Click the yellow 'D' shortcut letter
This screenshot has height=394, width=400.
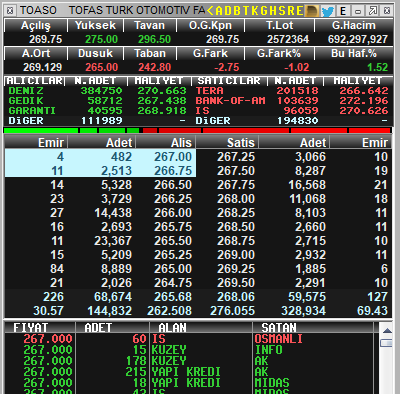click(228, 11)
